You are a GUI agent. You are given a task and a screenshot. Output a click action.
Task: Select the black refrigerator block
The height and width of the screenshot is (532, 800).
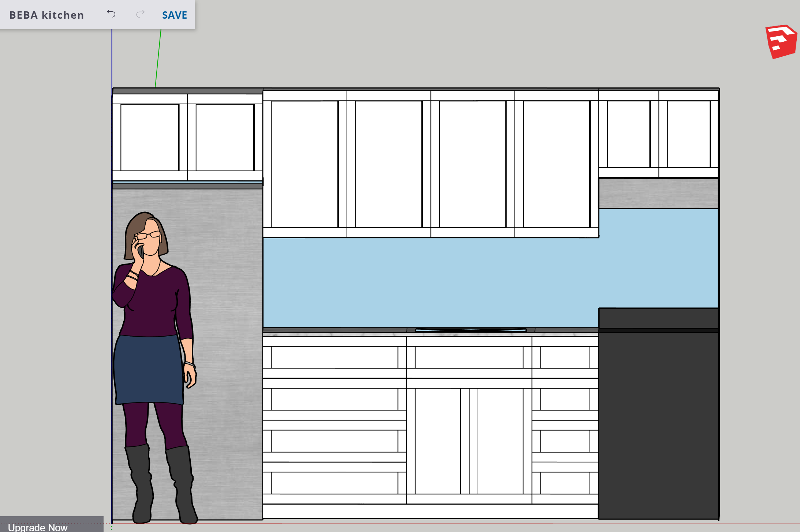658,413
